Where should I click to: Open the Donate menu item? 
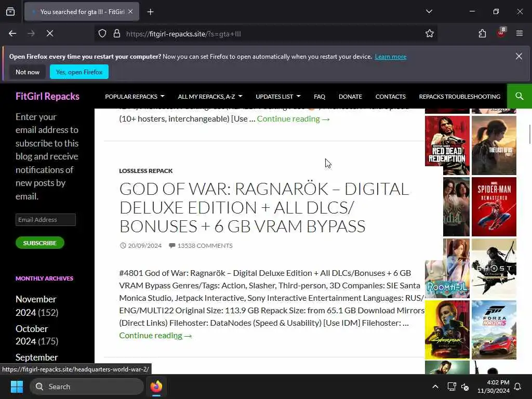pyautogui.click(x=350, y=97)
